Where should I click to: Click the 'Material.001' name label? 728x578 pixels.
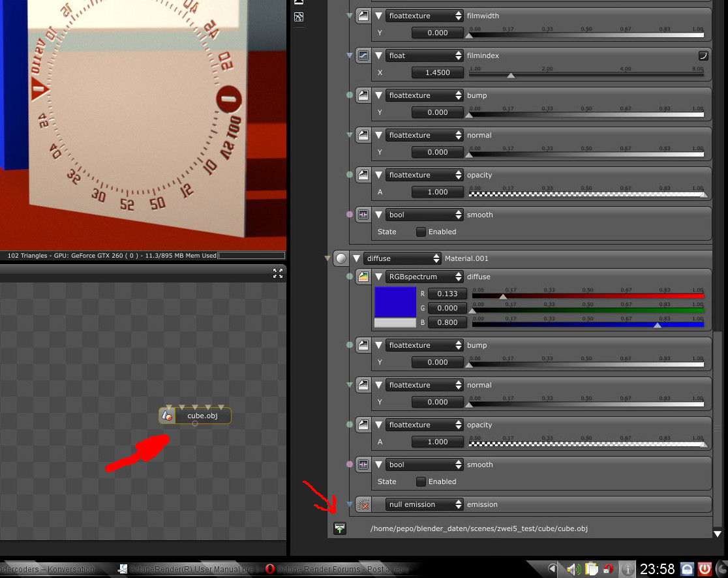(466, 258)
